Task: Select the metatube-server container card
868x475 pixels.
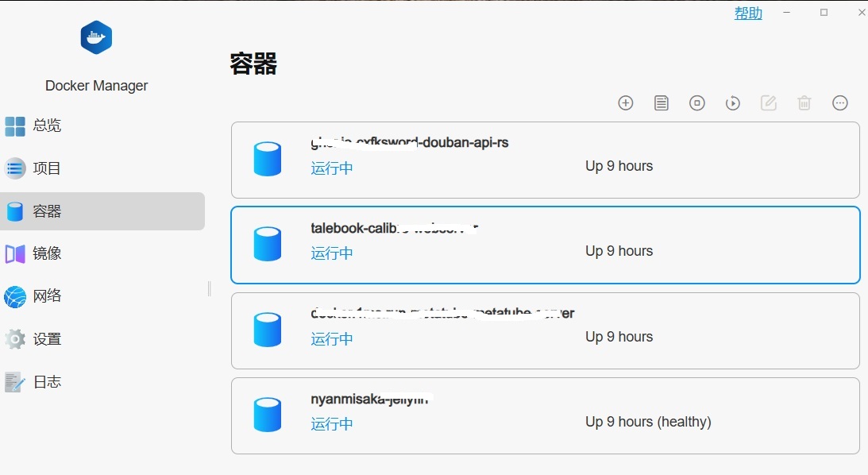Action: (546, 330)
